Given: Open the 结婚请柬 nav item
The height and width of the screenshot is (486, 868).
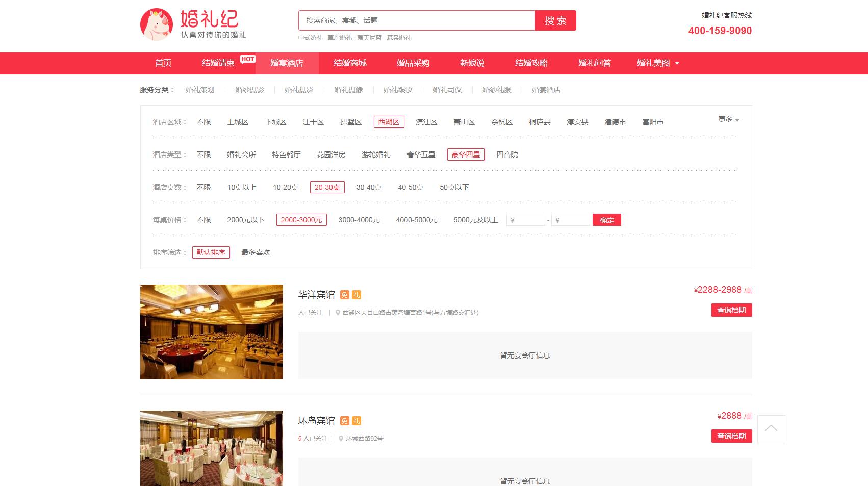Looking at the screenshot, I should click(x=218, y=63).
